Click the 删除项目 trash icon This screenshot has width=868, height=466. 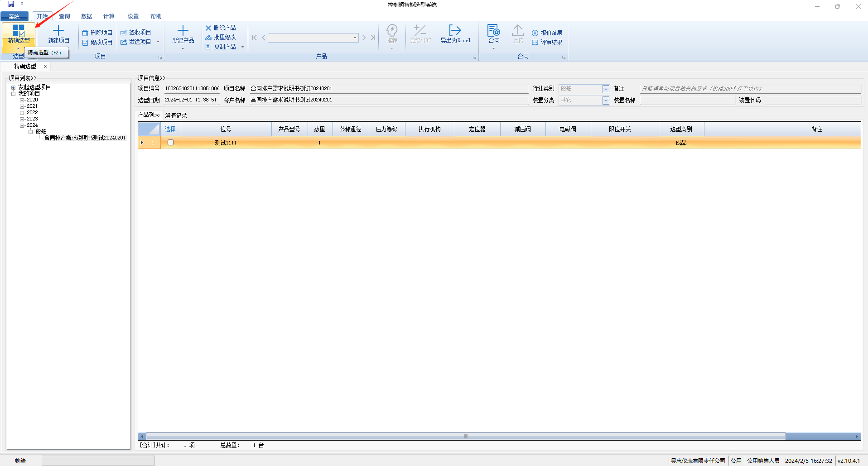click(x=85, y=33)
